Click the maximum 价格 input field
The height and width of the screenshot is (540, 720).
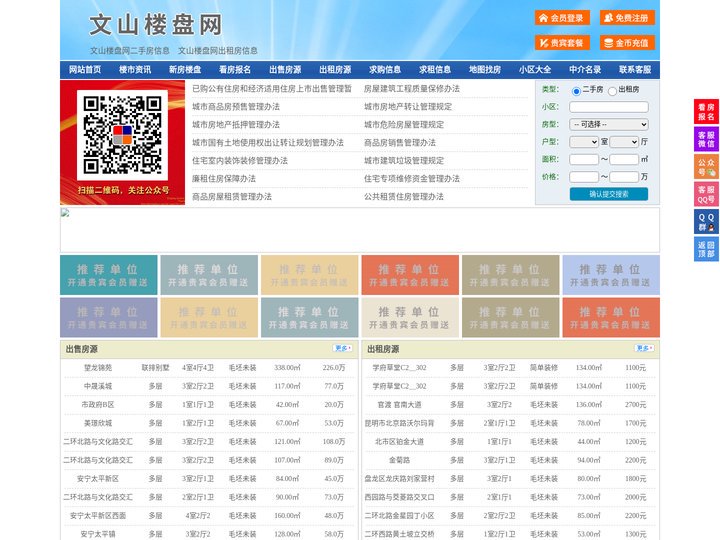pos(624,177)
